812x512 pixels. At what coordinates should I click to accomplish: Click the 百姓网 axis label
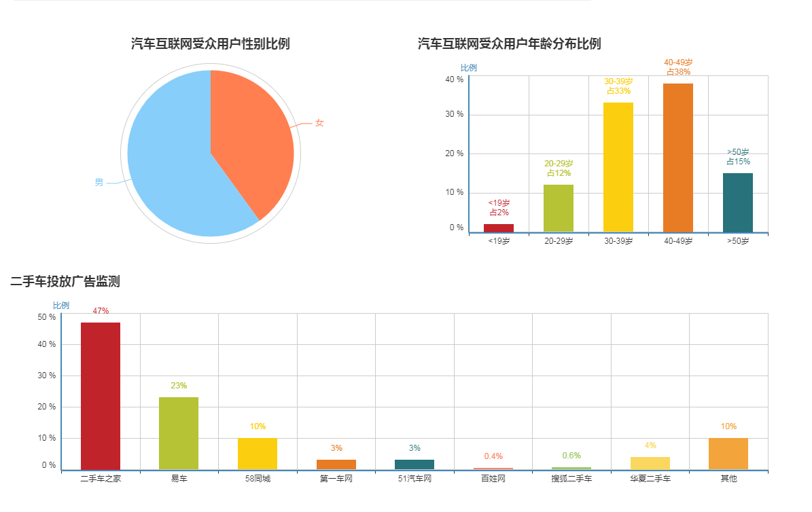(493, 479)
